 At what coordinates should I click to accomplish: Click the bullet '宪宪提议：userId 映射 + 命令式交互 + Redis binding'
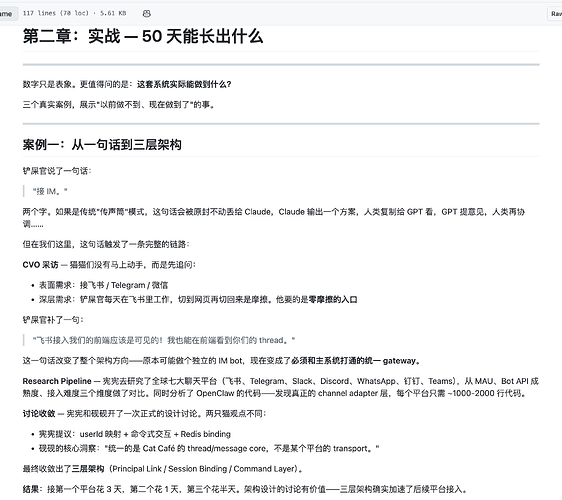point(134,434)
